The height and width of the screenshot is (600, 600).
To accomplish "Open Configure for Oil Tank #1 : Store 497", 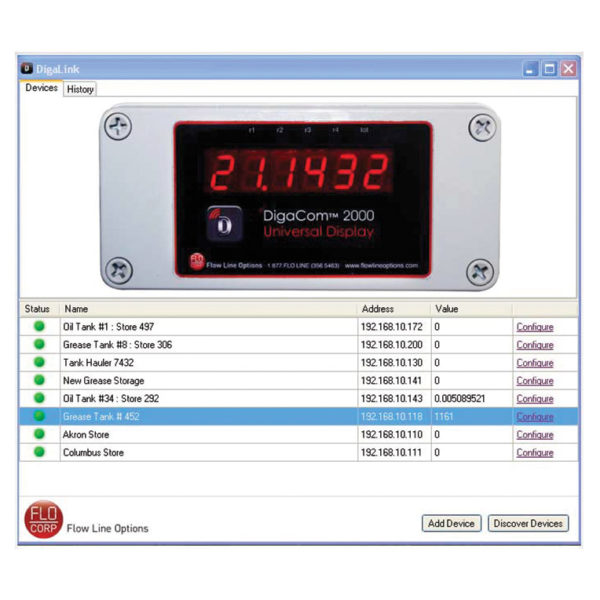I will pyautogui.click(x=535, y=327).
